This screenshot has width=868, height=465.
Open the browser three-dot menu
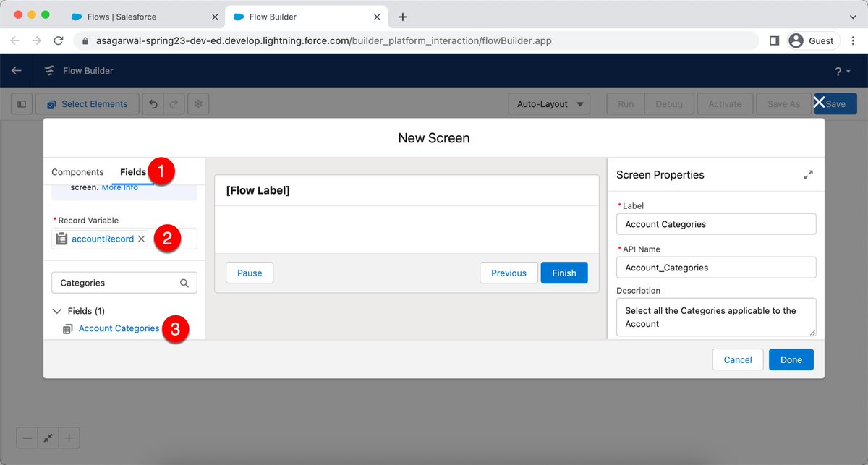(853, 41)
